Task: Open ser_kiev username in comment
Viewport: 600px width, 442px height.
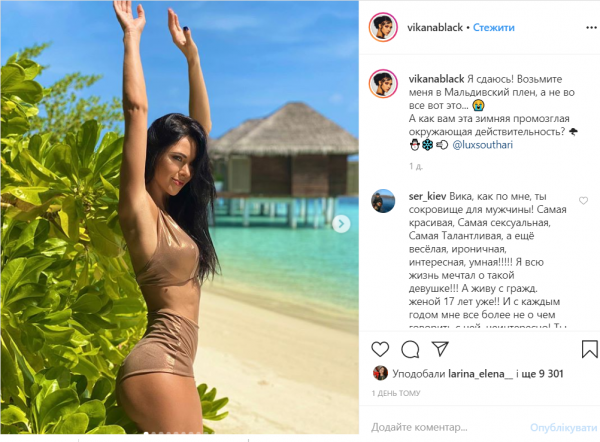Action: pyautogui.click(x=427, y=197)
